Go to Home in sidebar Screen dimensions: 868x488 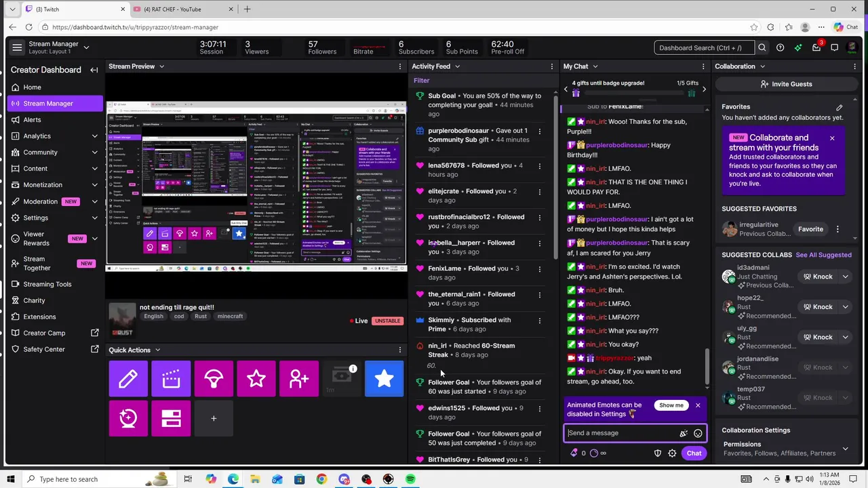32,87
